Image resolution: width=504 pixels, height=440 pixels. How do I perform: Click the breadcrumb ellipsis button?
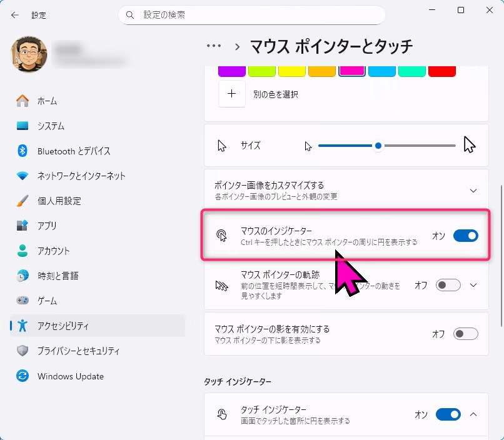[x=214, y=46]
